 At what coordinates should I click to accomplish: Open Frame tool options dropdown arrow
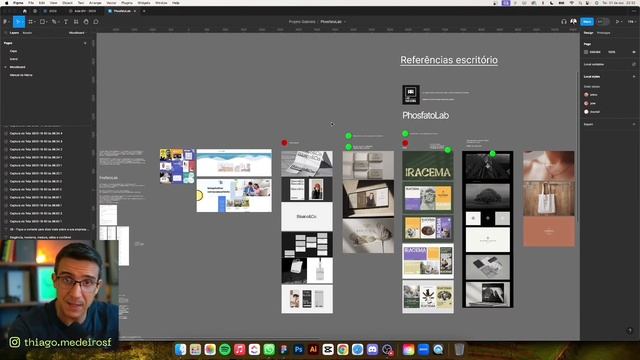35,22
